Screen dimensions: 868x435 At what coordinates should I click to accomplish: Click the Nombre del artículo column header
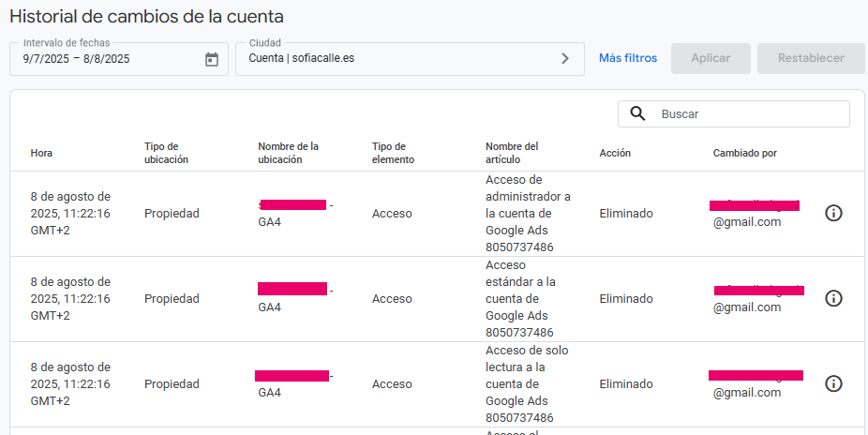tap(512, 153)
